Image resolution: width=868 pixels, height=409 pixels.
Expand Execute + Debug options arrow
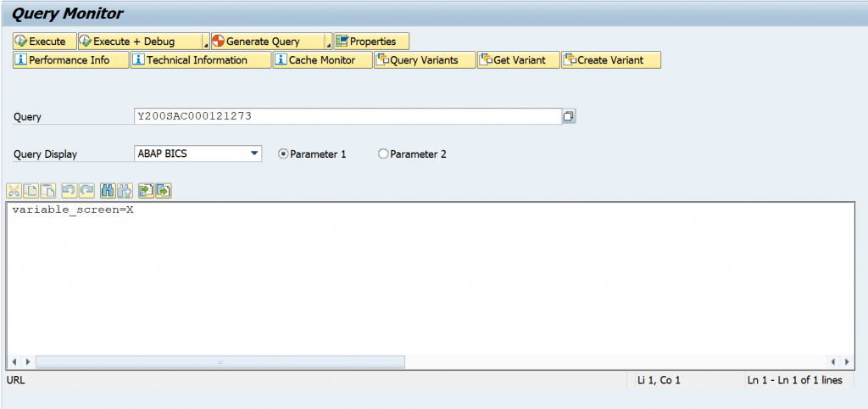click(206, 42)
